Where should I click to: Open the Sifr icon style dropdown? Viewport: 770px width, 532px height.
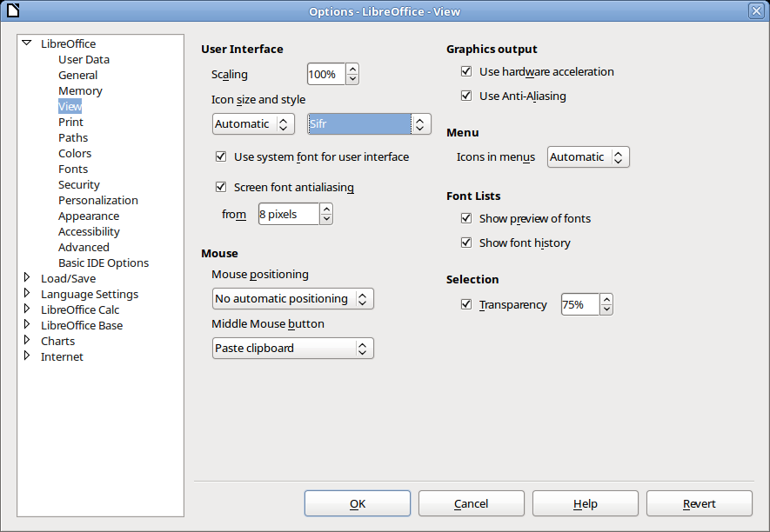click(369, 123)
